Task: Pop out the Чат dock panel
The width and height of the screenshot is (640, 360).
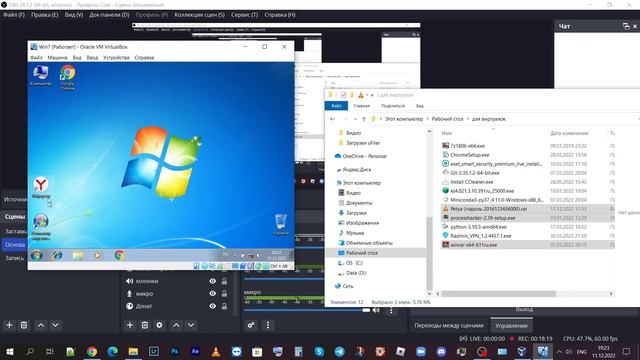Action: [626, 26]
